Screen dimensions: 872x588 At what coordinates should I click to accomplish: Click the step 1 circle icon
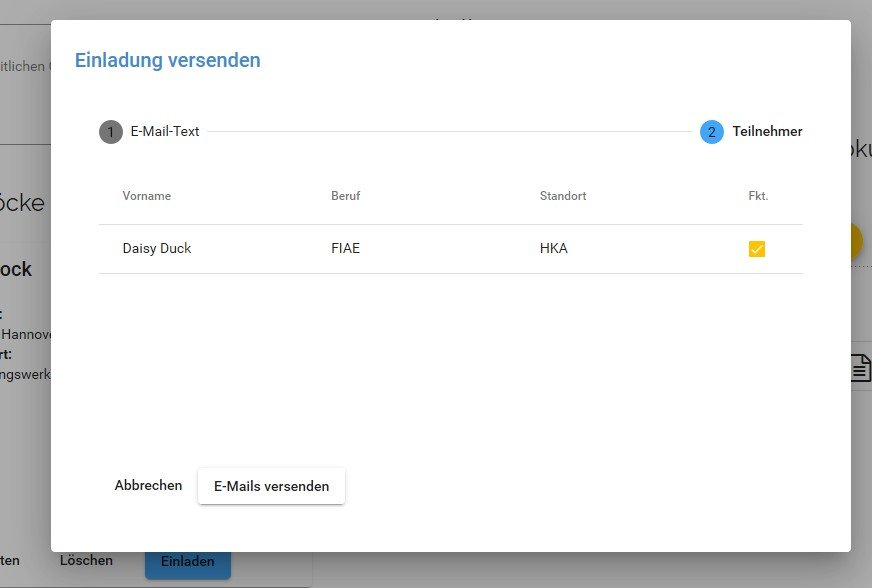pyautogui.click(x=110, y=132)
